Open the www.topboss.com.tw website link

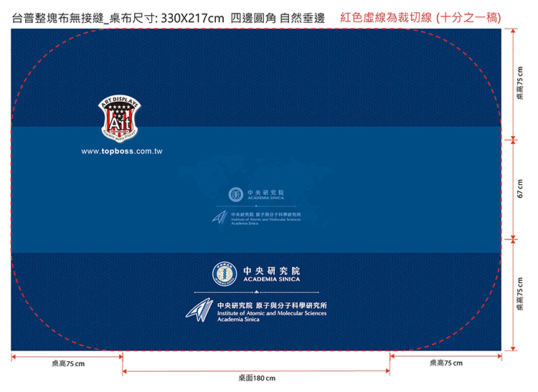pyautogui.click(x=122, y=152)
